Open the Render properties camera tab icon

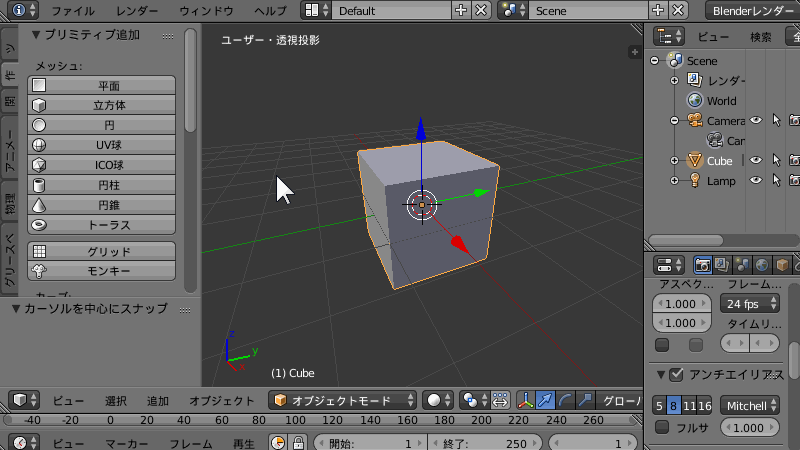(x=703, y=265)
